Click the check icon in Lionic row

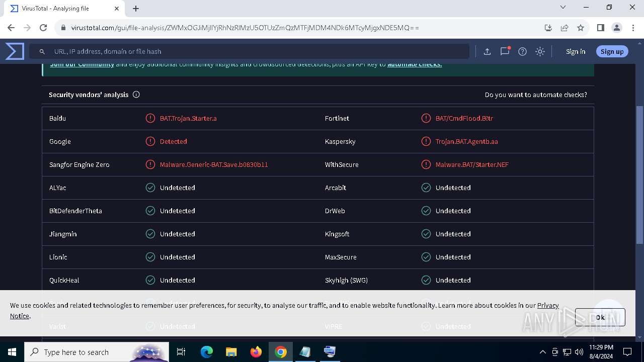pyautogui.click(x=150, y=257)
